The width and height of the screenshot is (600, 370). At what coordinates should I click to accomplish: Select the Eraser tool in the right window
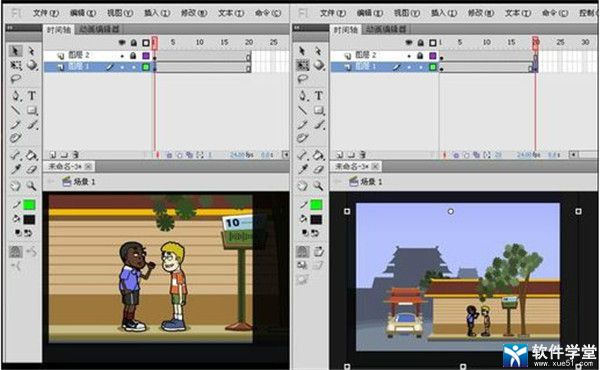[318, 170]
